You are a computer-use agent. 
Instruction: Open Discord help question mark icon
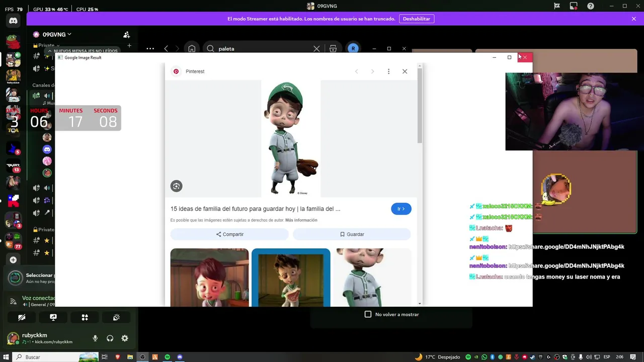click(x=591, y=6)
